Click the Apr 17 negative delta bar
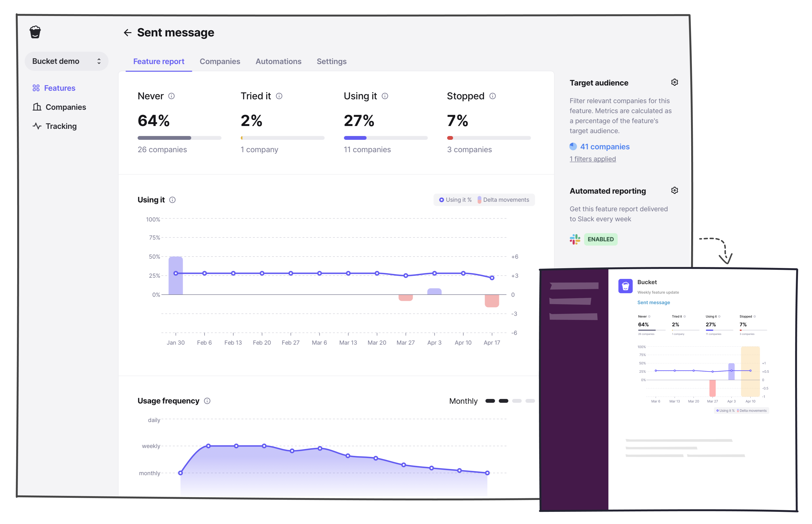Screen dimensions: 812x524 (492, 301)
